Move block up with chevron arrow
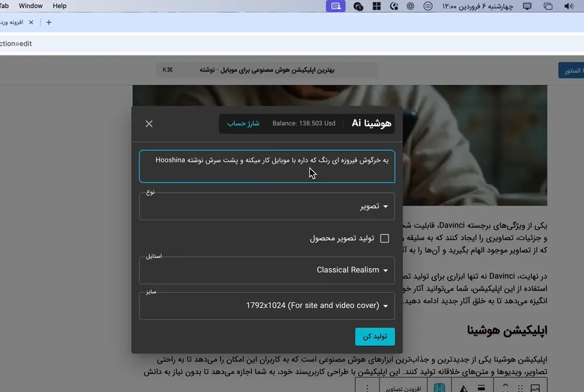Image resolution: width=584 pixels, height=392 pixels. pyautogui.click(x=506, y=385)
